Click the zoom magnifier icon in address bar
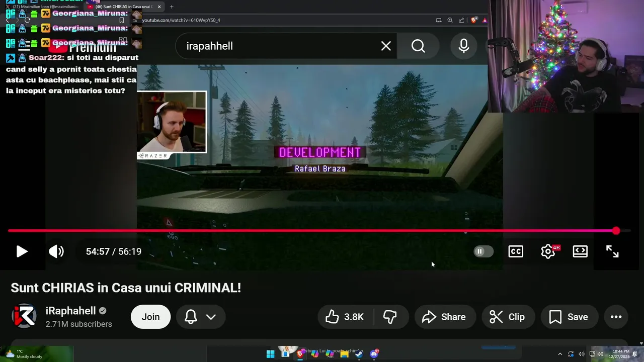Screen dimensions: 644x362 point(450,20)
